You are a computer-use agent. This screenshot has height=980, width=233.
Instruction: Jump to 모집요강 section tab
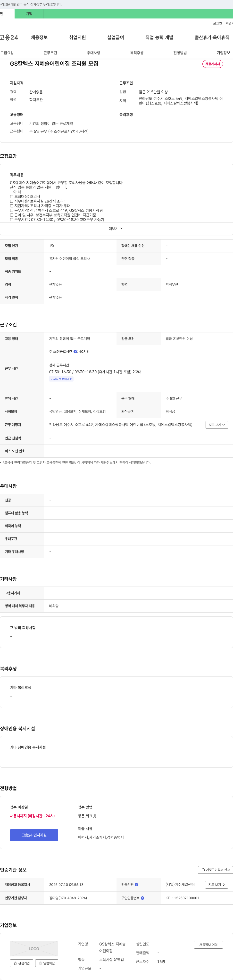pos(7,53)
